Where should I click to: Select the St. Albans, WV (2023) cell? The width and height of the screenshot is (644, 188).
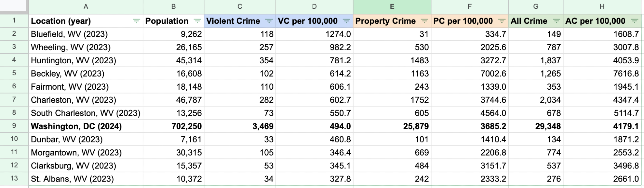tap(72, 179)
